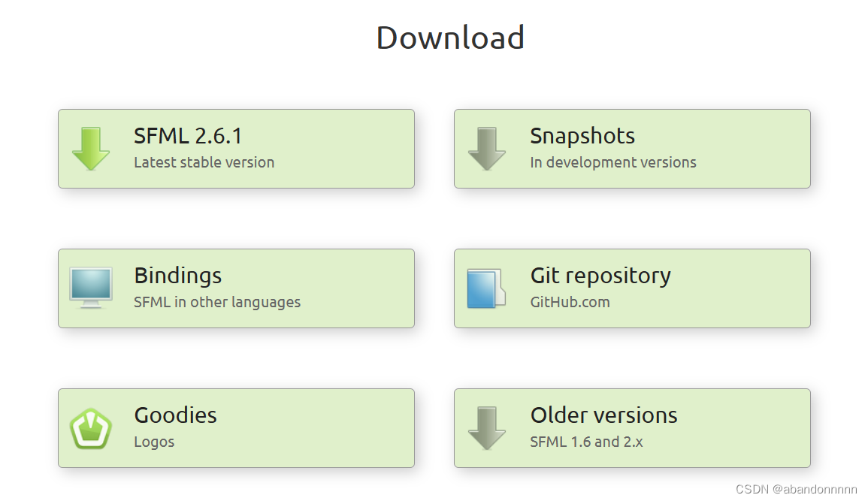Click the Download page heading
This screenshot has height=501, width=868.
coord(450,38)
